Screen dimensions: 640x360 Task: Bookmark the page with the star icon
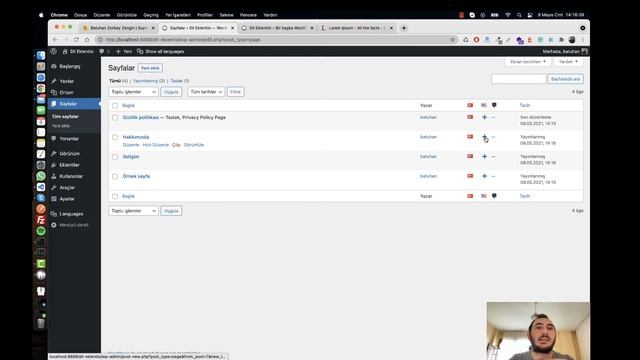pos(453,40)
